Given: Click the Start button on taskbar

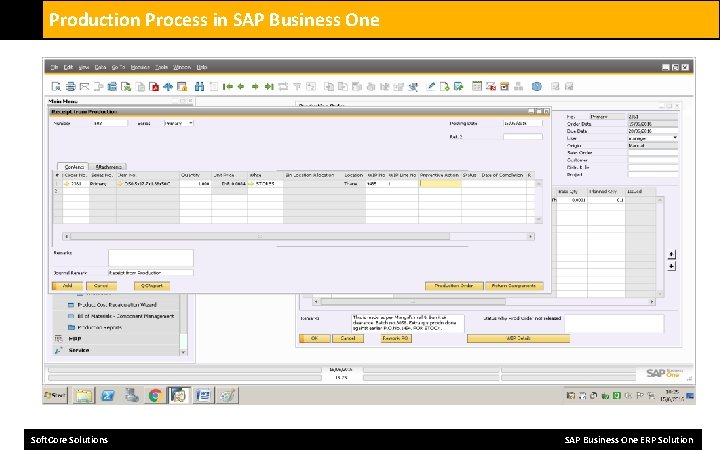Looking at the screenshot, I should (55, 395).
